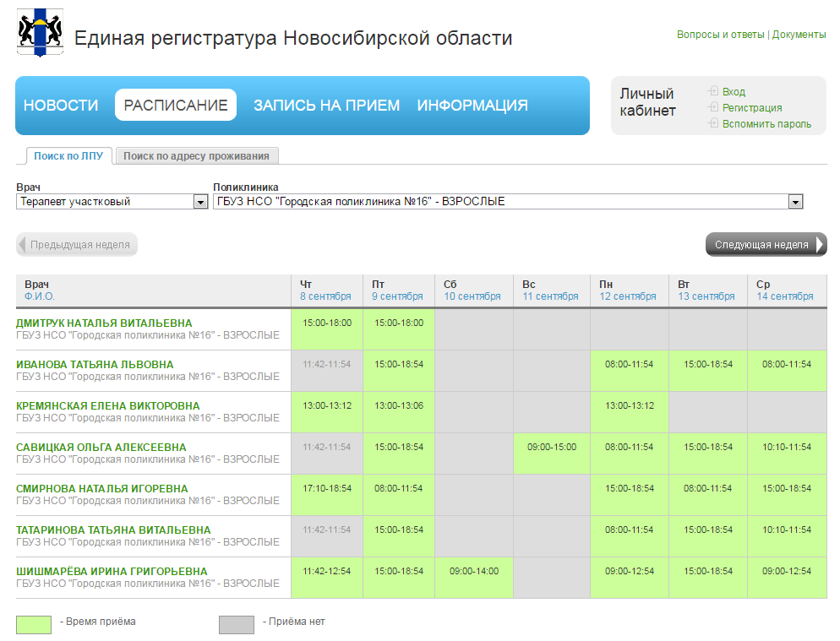The width and height of the screenshot is (840, 641).
Task: Open the Документы link
Action: point(799,35)
